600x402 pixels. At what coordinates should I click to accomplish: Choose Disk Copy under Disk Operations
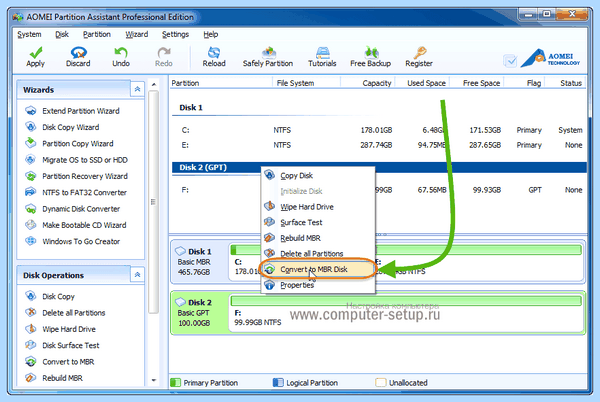click(50, 296)
